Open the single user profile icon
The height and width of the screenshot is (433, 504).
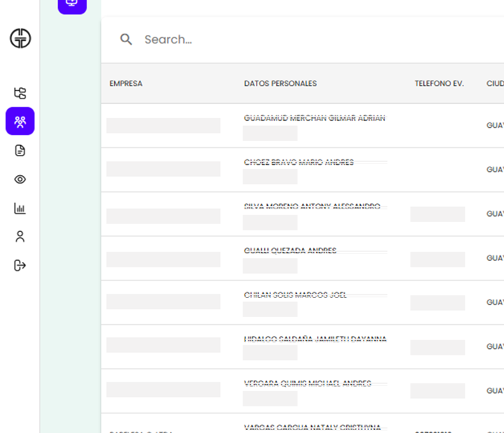(x=20, y=237)
